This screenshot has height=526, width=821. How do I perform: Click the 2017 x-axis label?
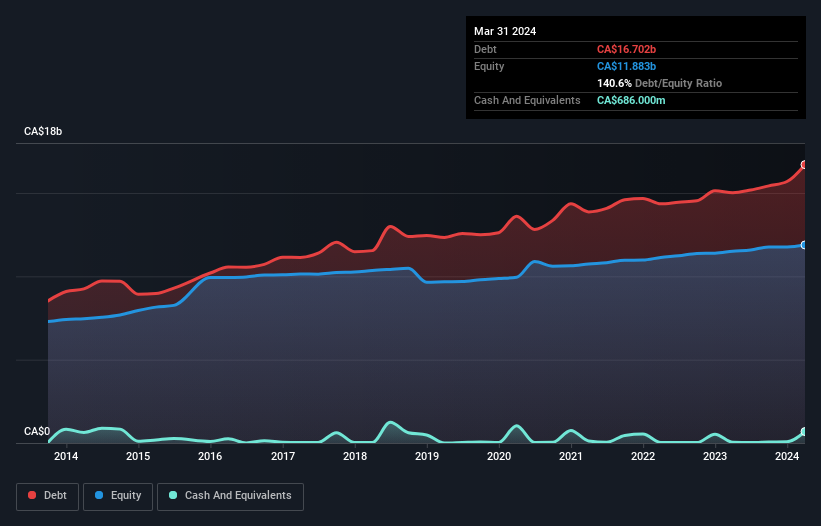pyautogui.click(x=283, y=456)
